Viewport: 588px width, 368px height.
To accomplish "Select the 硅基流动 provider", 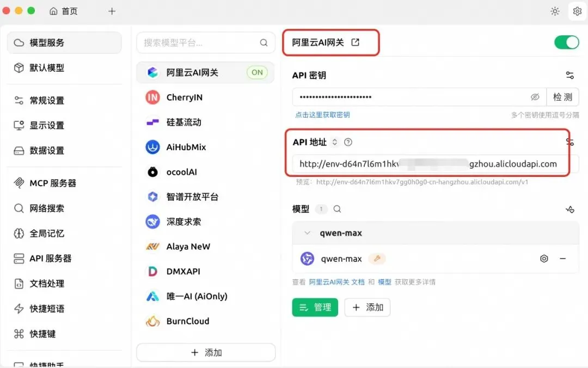I will (205, 122).
